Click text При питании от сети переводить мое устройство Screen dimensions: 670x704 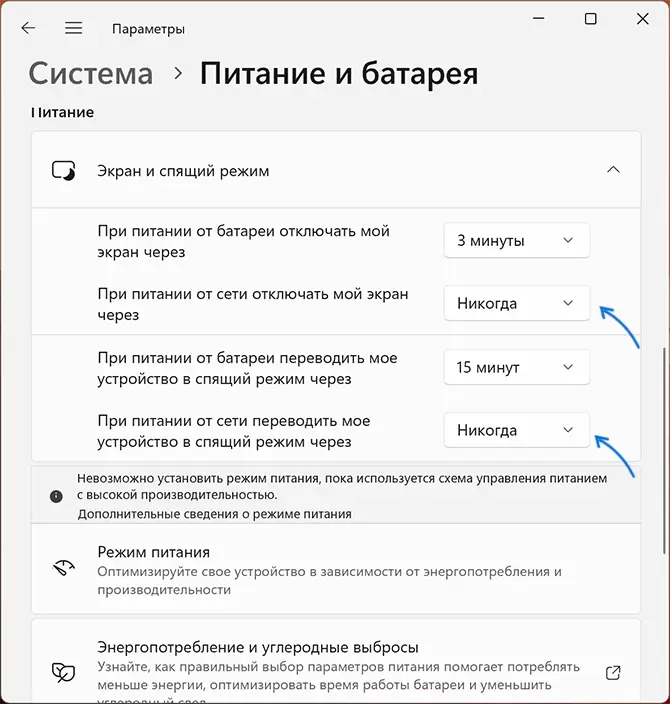click(x=234, y=431)
